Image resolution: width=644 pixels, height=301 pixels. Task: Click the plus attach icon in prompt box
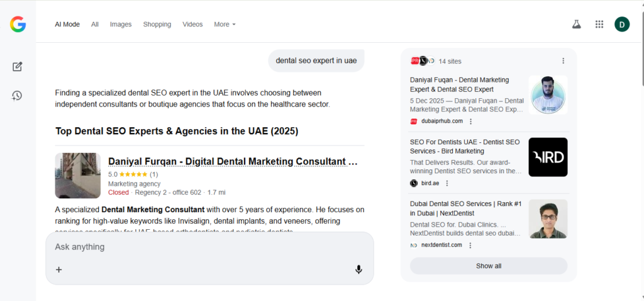58,270
